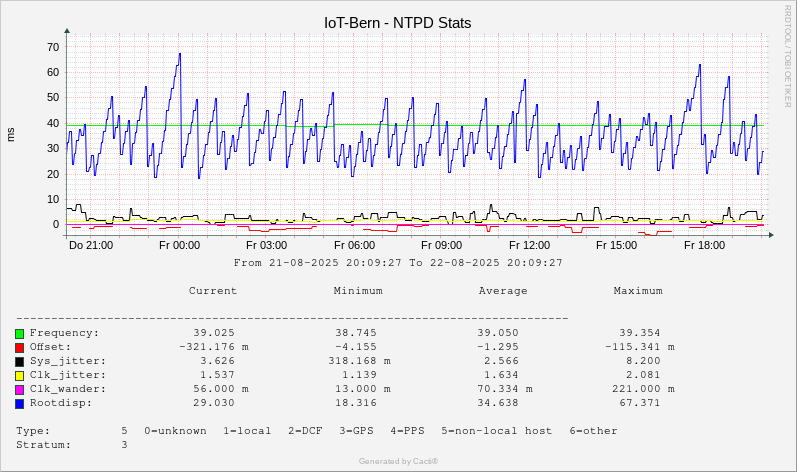Click the yellow Clk_jitter legend swatch

[19, 375]
